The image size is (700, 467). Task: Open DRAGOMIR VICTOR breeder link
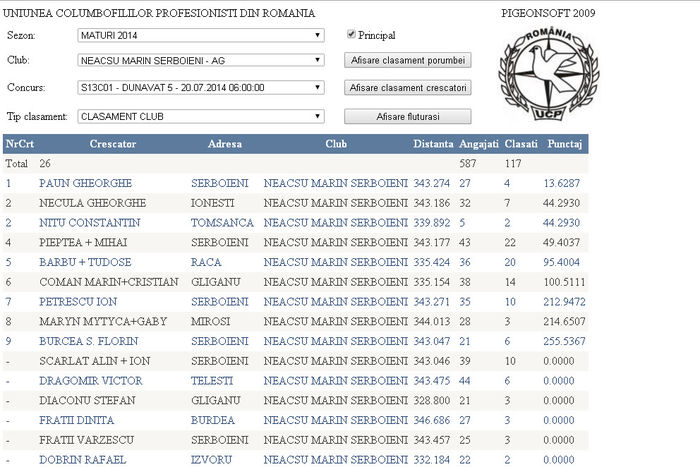tap(91, 381)
